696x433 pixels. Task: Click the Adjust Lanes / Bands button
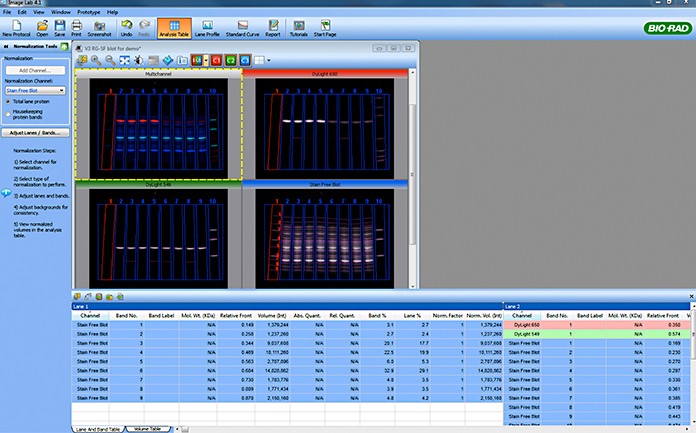coord(34,132)
